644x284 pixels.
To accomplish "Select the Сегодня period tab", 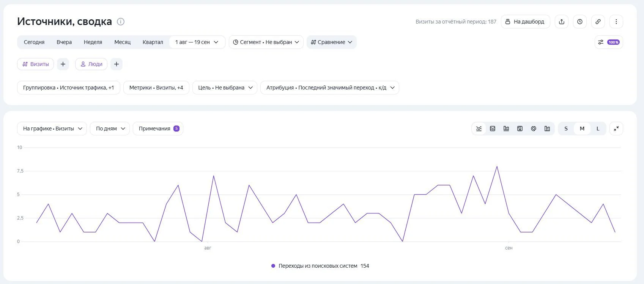I will 34,42.
